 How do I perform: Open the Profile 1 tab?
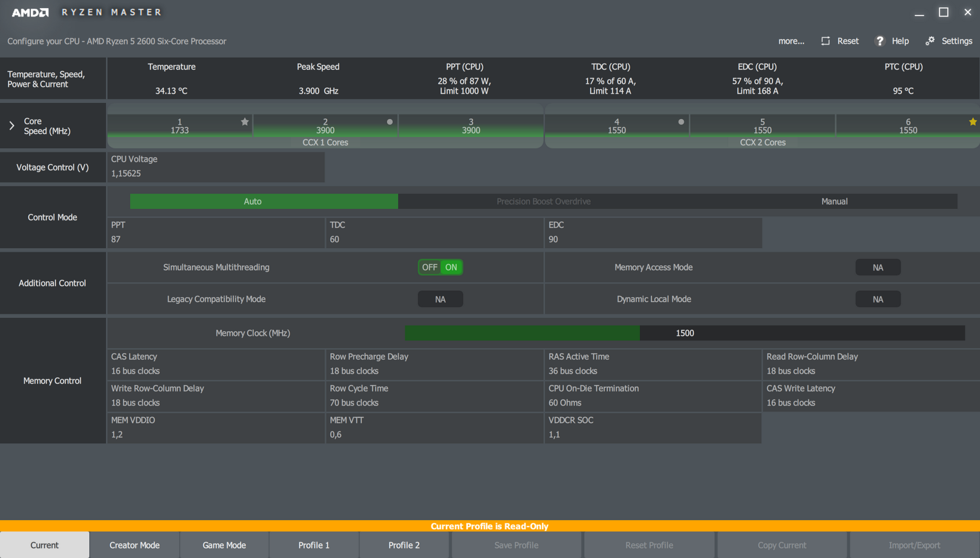coord(314,545)
